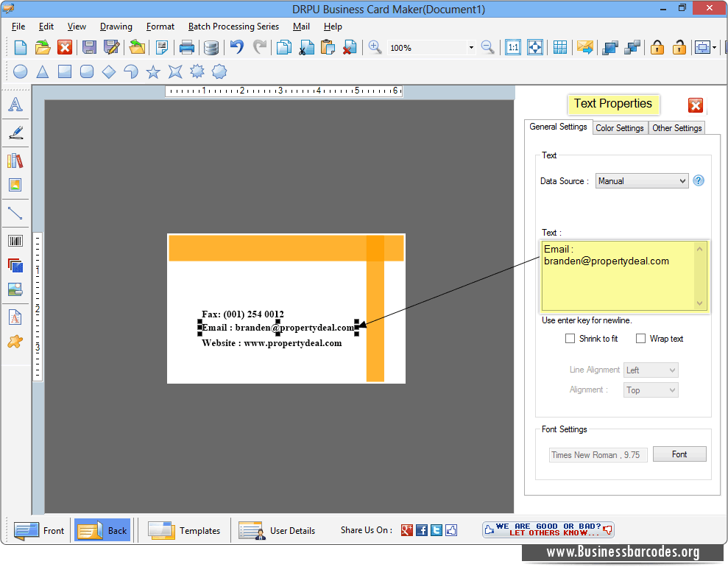Click the 'We are good or bad' feedback banner

tap(548, 529)
